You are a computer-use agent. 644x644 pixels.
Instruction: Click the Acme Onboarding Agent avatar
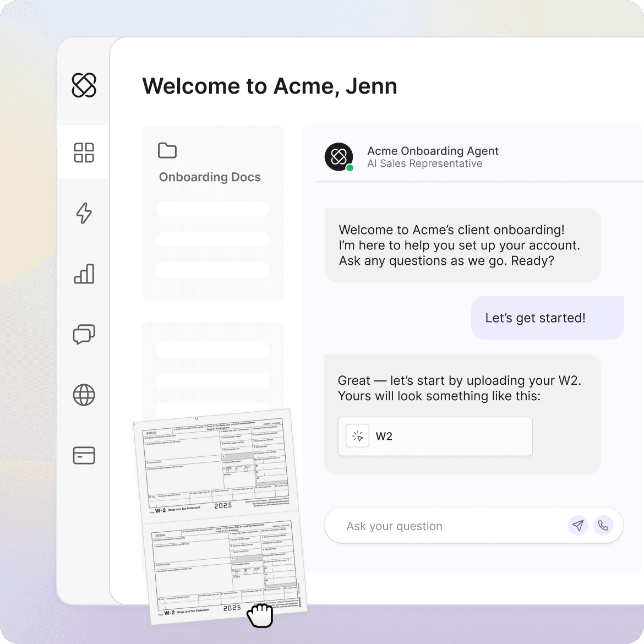point(339,156)
